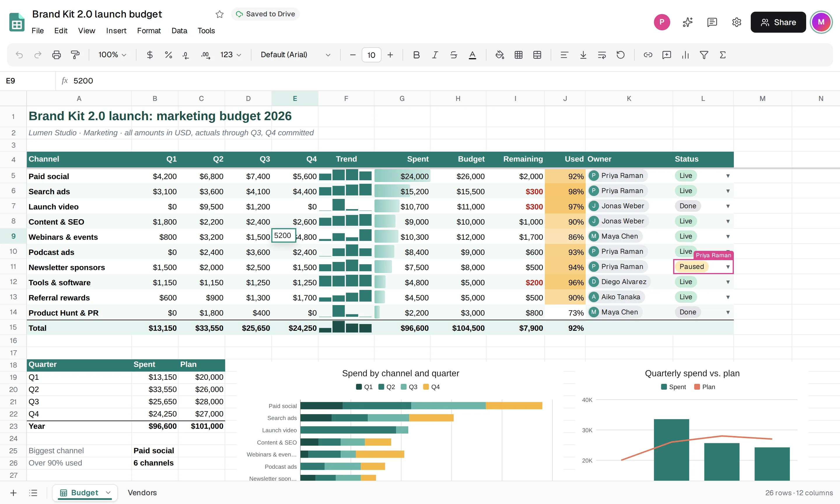Format as percent icon
Image resolution: width=840 pixels, height=504 pixels.
(168, 55)
